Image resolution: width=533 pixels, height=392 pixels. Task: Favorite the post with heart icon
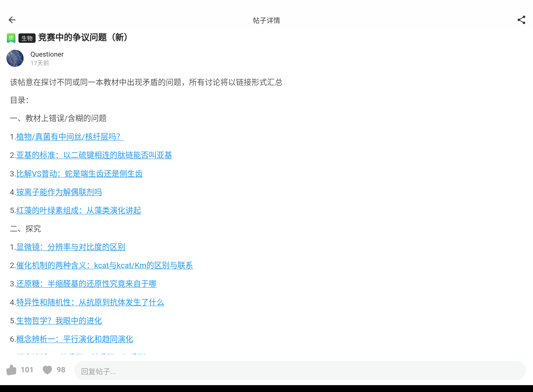click(x=47, y=370)
